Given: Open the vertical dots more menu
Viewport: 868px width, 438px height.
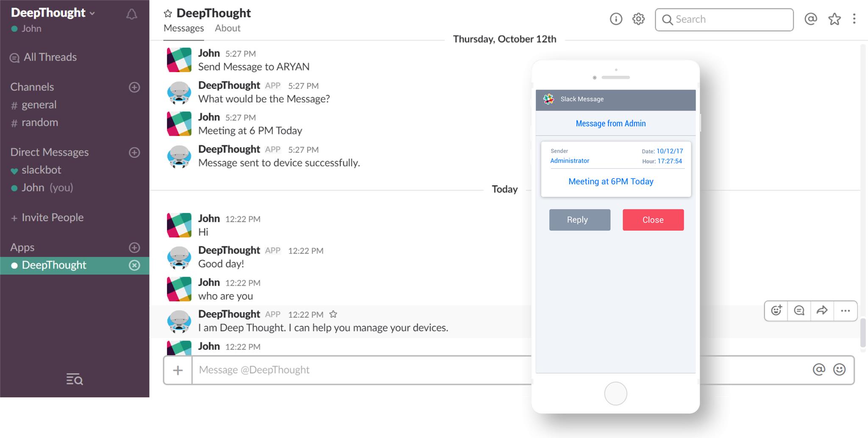Looking at the screenshot, I should click(854, 19).
